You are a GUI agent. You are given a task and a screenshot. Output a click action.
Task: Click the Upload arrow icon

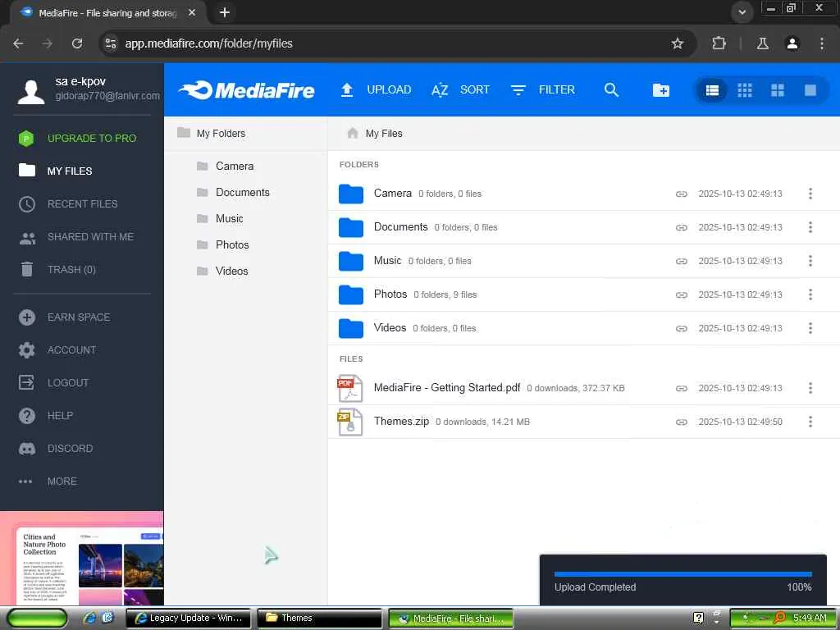click(x=347, y=90)
